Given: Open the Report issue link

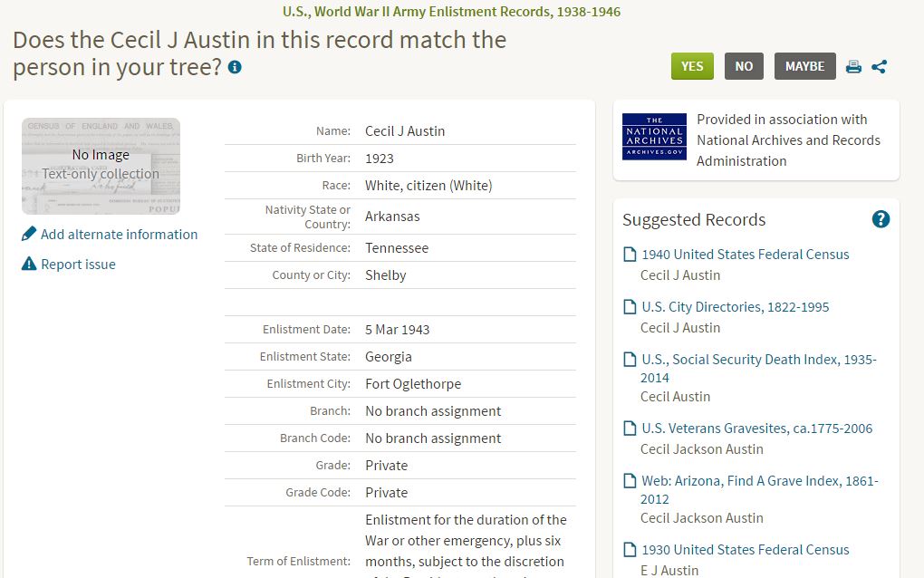Looking at the screenshot, I should coord(79,265).
